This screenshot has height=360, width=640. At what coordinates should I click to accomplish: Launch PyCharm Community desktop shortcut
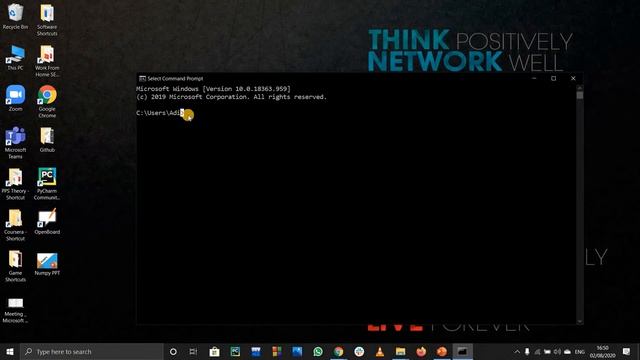pyautogui.click(x=47, y=184)
